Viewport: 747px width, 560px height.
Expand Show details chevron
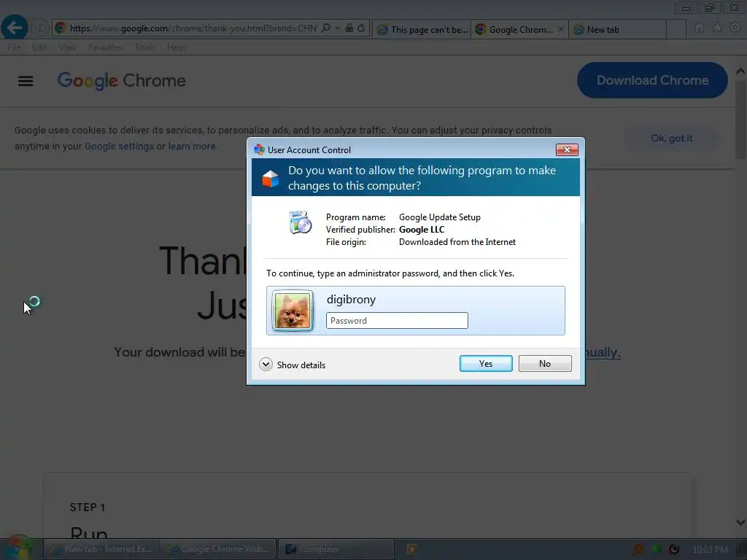[x=266, y=365]
